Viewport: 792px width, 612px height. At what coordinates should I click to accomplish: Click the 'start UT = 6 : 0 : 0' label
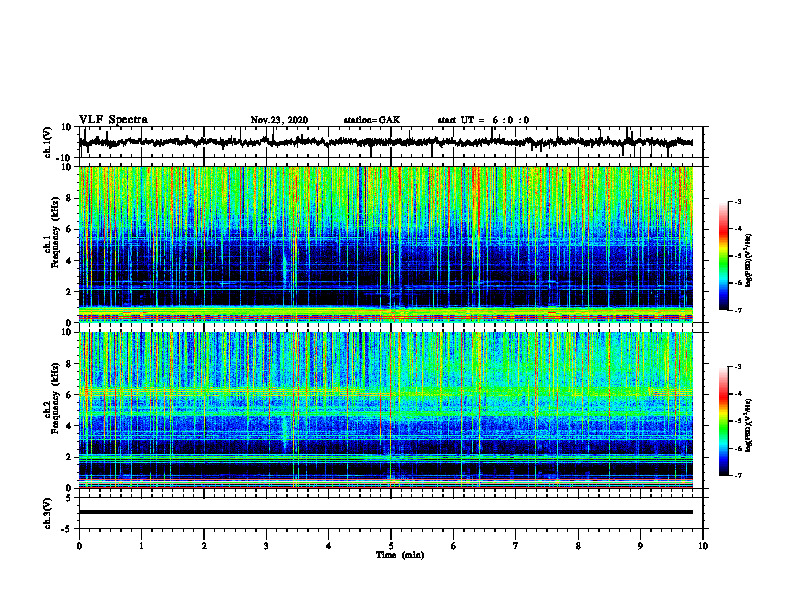pyautogui.click(x=483, y=120)
